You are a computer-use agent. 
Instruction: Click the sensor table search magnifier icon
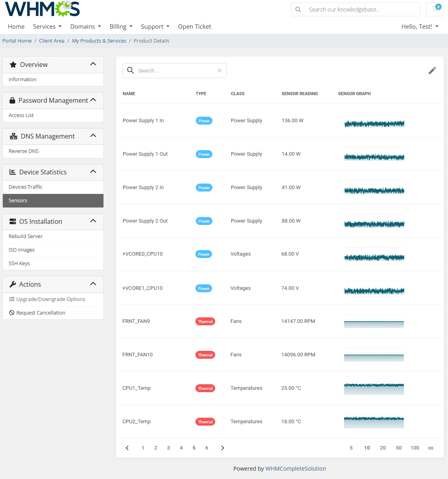131,70
